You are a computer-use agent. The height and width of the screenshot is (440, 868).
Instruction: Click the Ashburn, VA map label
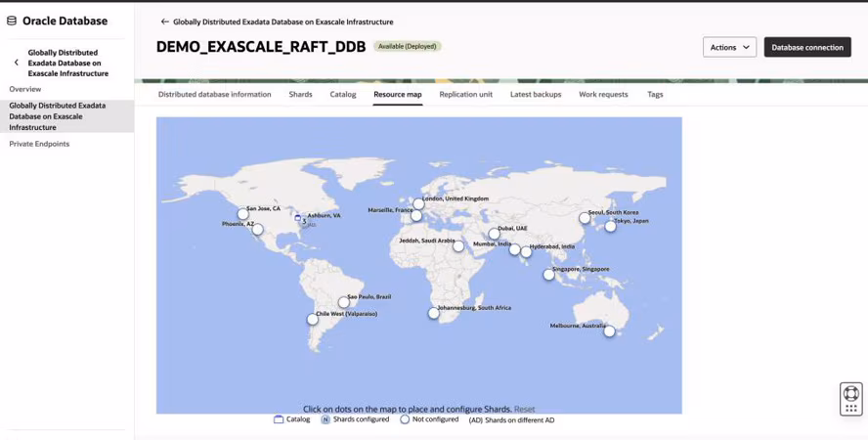(324, 215)
